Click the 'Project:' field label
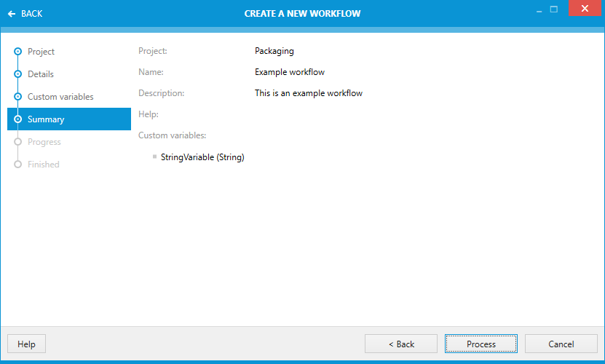 153,51
